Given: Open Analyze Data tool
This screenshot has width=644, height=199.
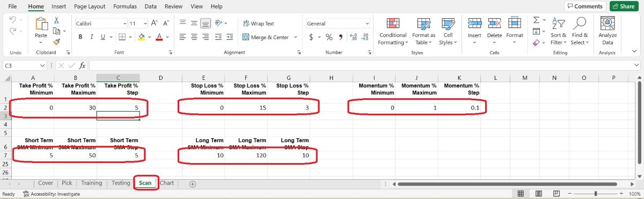Looking at the screenshot, I should coord(608,31).
